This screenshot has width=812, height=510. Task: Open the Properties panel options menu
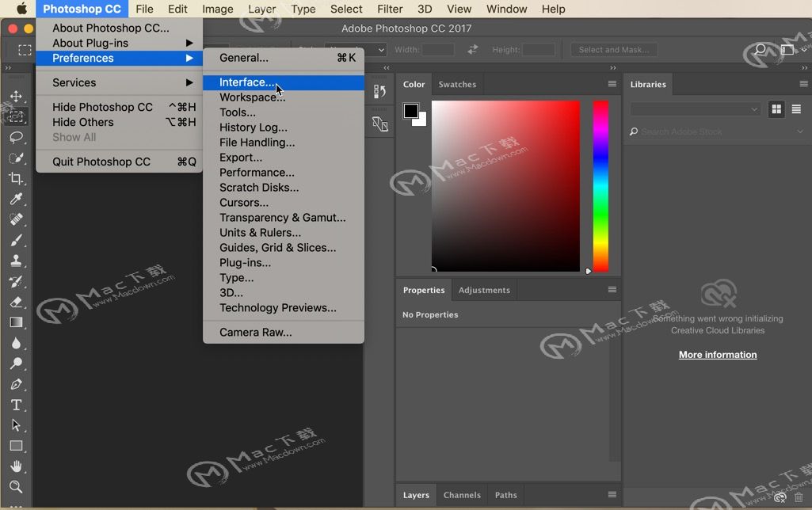pyautogui.click(x=612, y=289)
